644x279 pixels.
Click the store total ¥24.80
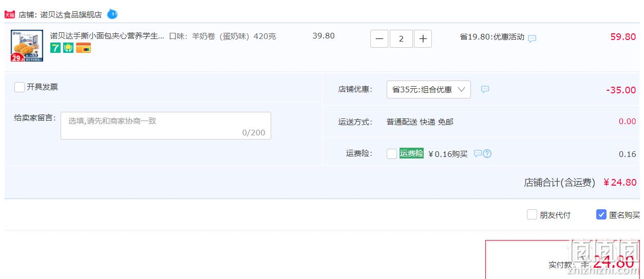tap(620, 183)
